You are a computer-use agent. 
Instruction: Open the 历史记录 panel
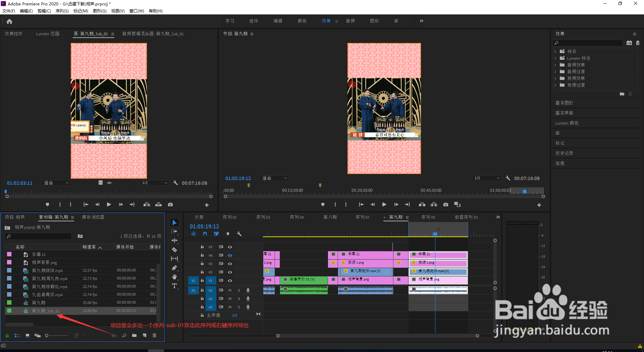coord(564,153)
